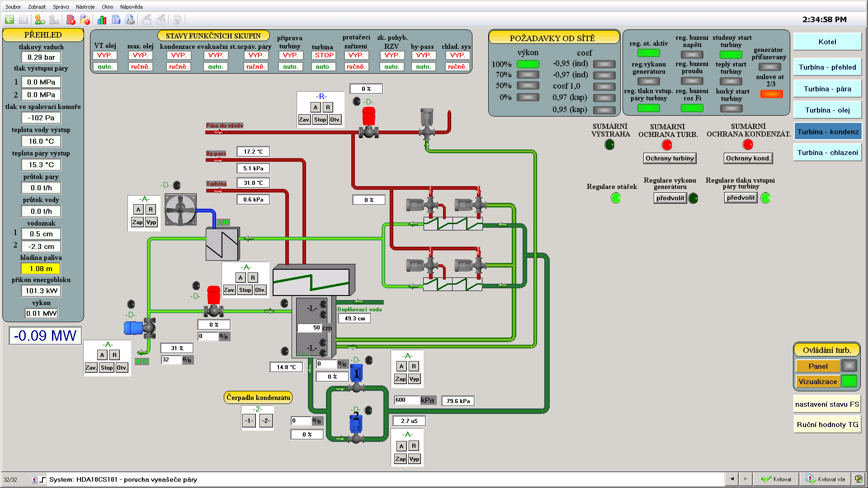Open the red alarm list document icon
868x488 pixels.
(71, 19)
